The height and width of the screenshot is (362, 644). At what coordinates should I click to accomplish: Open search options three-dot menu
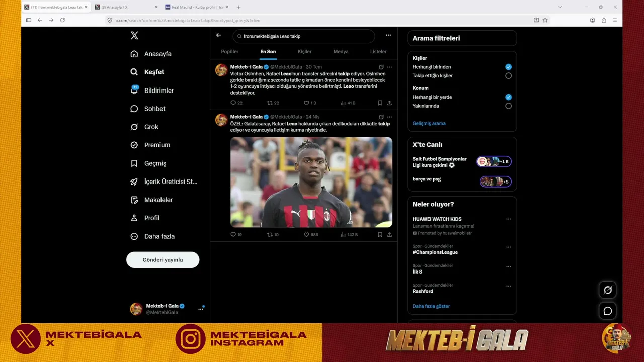[x=388, y=35]
